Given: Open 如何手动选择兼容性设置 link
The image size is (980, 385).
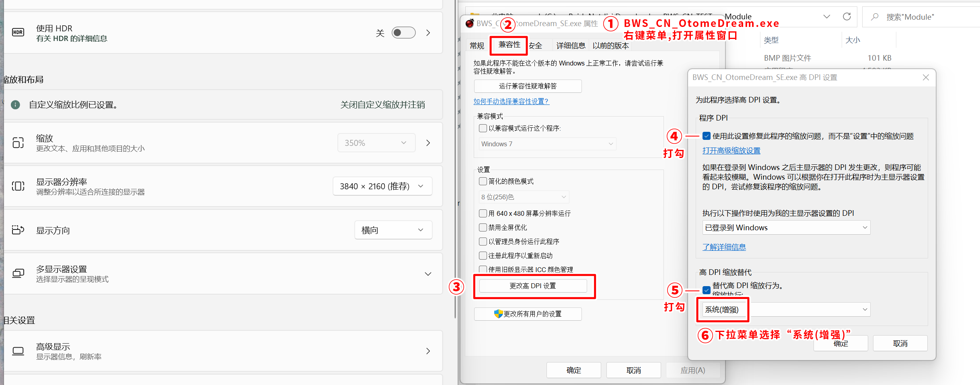Looking at the screenshot, I should pyautogui.click(x=511, y=101).
